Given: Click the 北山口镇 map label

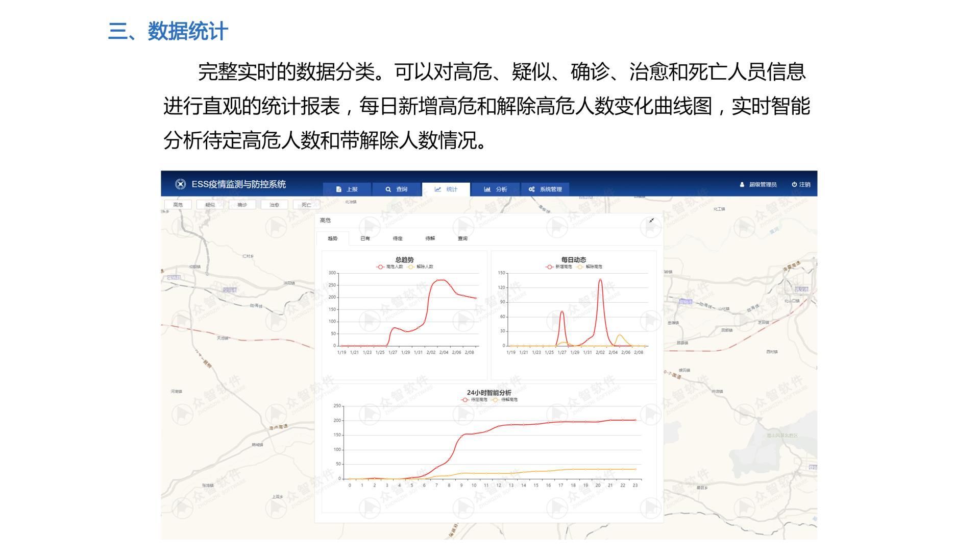Looking at the screenshot, I should point(792,301).
